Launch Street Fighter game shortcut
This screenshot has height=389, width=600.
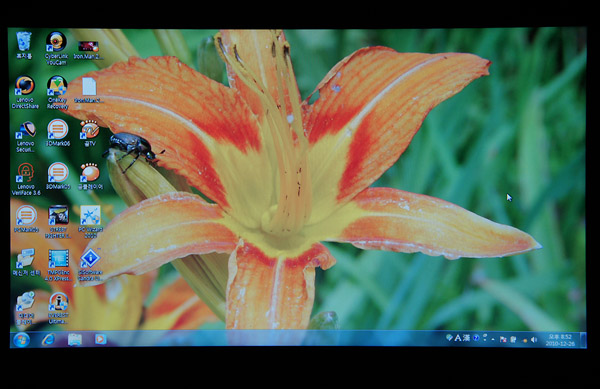pyautogui.click(x=58, y=222)
